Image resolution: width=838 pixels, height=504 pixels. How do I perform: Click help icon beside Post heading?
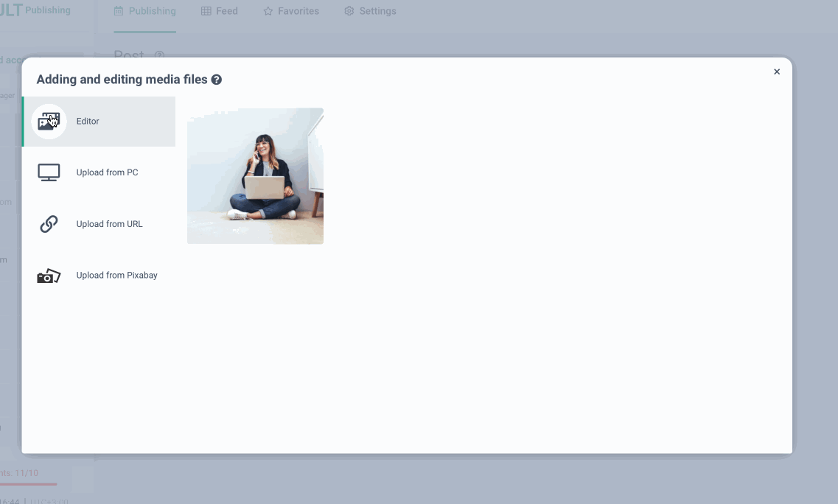click(159, 55)
